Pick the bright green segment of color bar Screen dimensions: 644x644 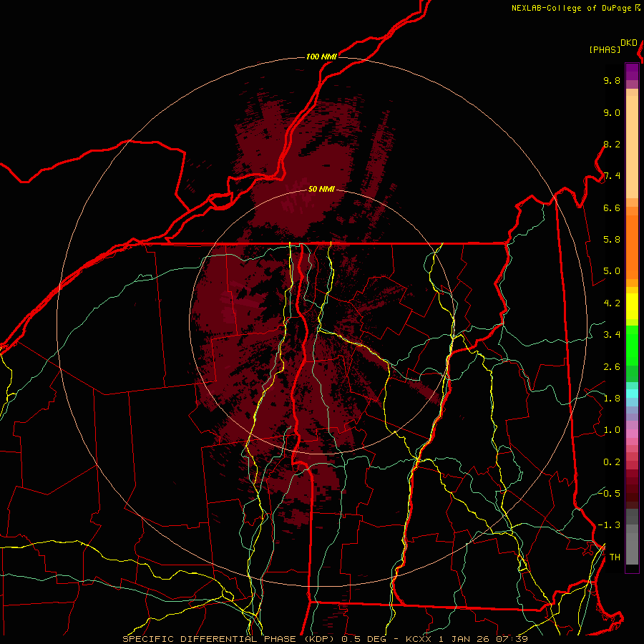pyautogui.click(x=632, y=345)
